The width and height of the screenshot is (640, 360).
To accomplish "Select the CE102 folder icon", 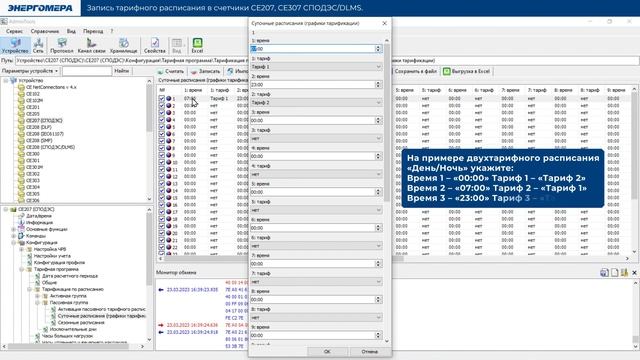I will 21,93.
